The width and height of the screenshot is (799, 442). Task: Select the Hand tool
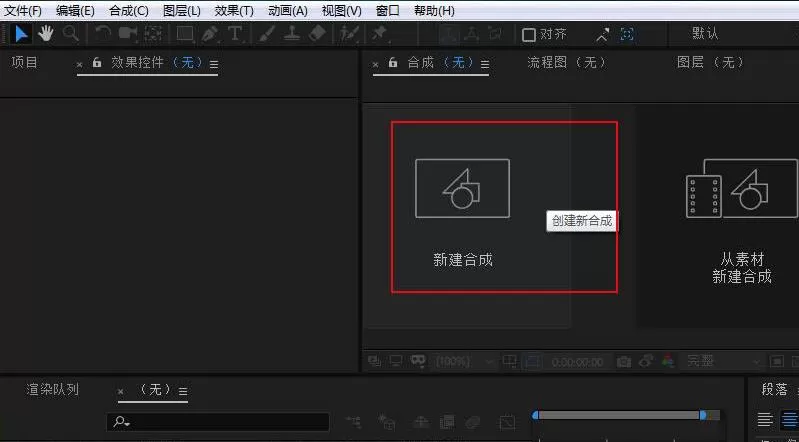(46, 34)
